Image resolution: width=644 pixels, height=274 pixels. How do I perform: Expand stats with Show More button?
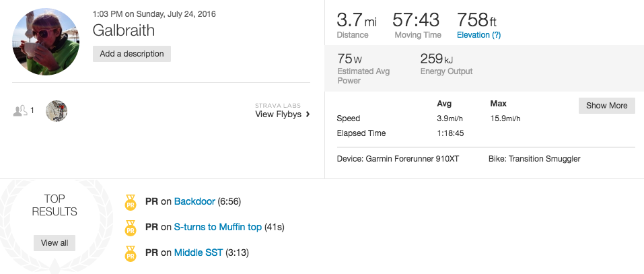pyautogui.click(x=606, y=106)
